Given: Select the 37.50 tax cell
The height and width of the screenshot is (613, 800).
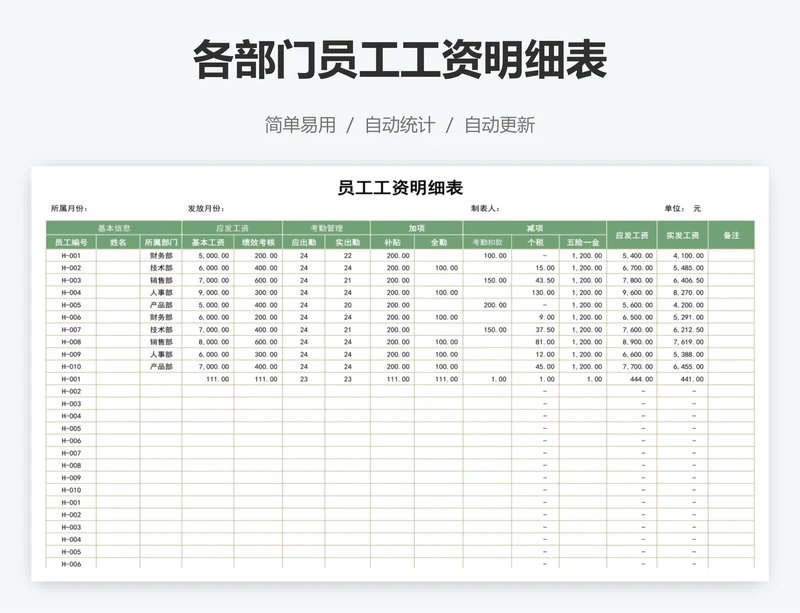Looking at the screenshot, I should 535,330.
